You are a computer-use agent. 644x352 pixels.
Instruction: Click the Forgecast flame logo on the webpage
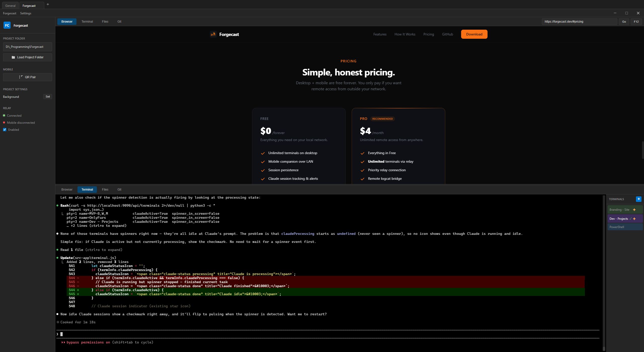(213, 34)
